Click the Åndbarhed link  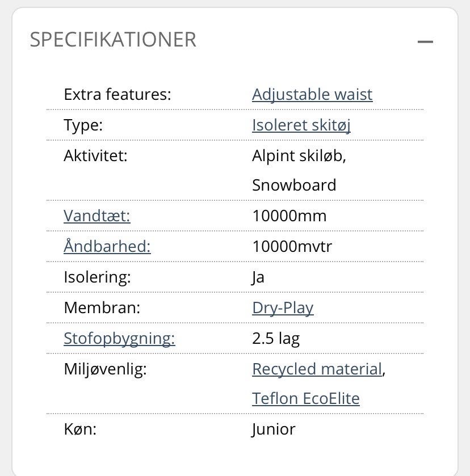pyautogui.click(x=107, y=246)
